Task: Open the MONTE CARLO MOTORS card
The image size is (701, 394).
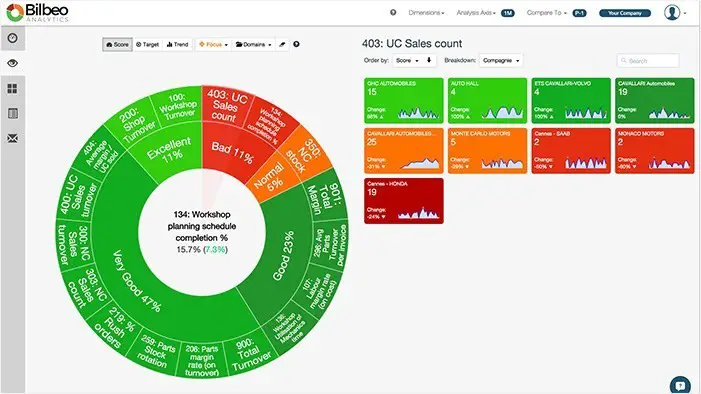Action: tap(487, 151)
